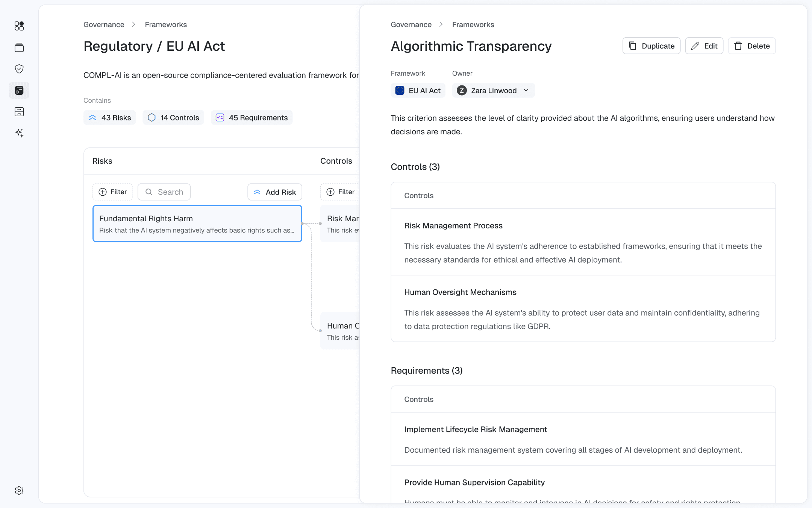The width and height of the screenshot is (812, 508).
Task: Click the Duplicate button
Action: (x=651, y=46)
